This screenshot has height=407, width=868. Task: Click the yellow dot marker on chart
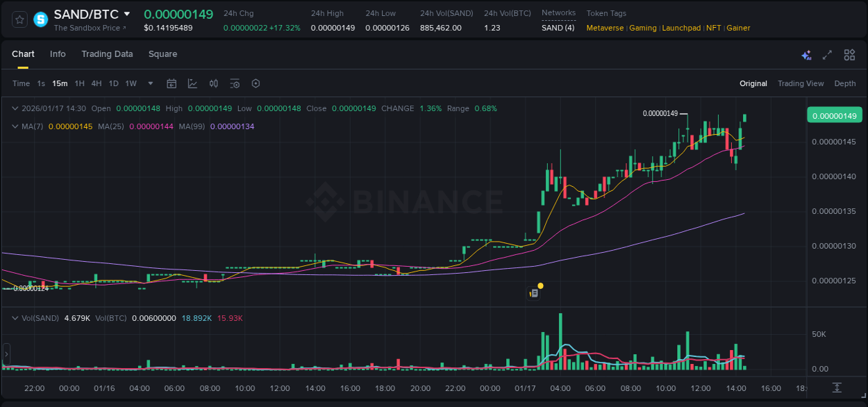[540, 285]
